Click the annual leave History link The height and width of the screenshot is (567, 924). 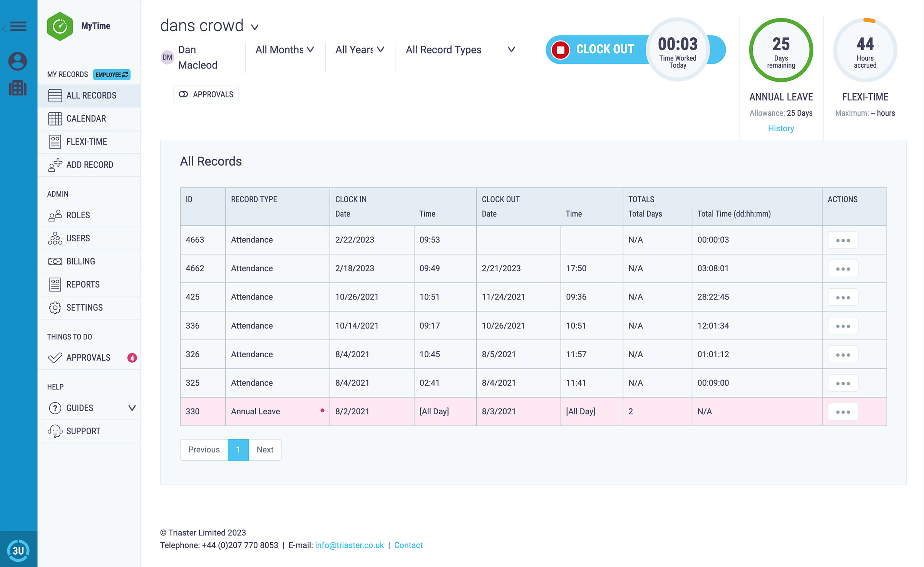click(x=781, y=129)
